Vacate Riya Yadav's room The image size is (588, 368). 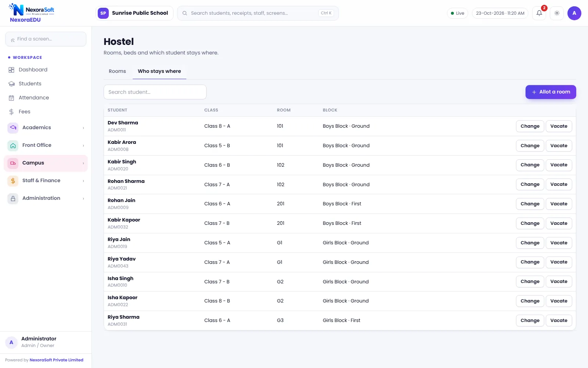[x=559, y=262]
